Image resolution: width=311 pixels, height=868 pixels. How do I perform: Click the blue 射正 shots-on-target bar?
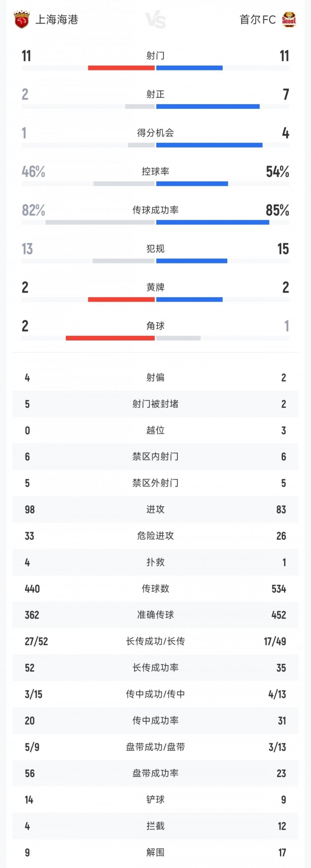pyautogui.click(x=208, y=107)
